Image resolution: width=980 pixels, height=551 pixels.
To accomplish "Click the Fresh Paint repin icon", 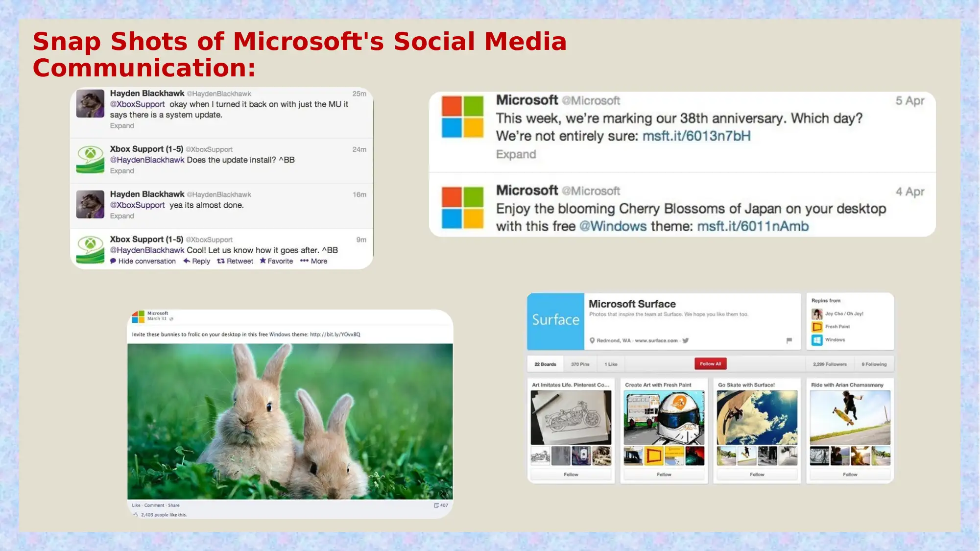I will tap(817, 327).
